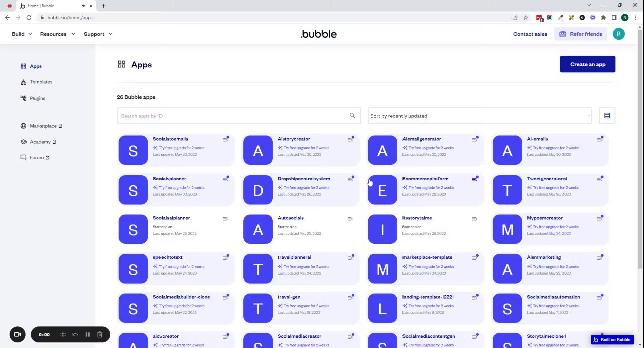This screenshot has width=644, height=348.
Task: Open options menu for travelplannerai app
Action: click(350, 258)
